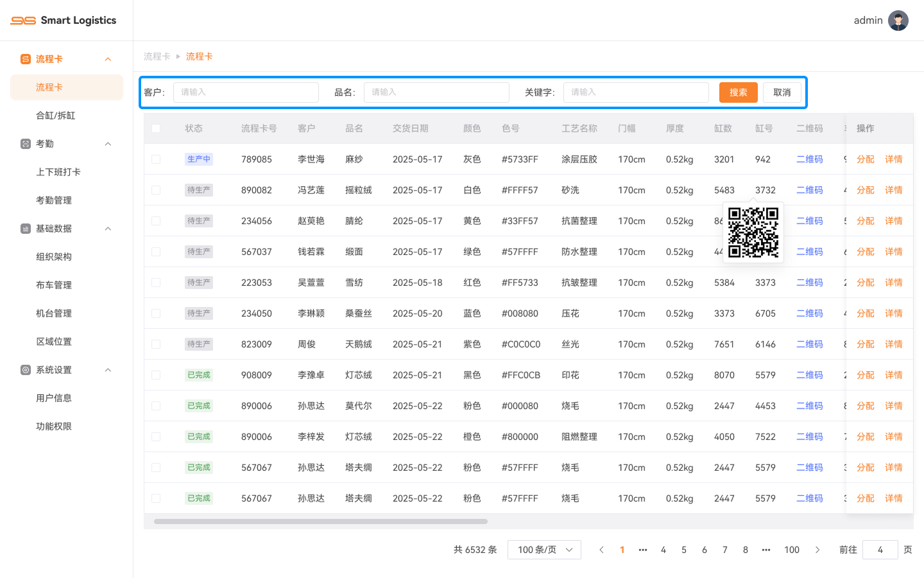924x578 pixels.
Task: Click the 系统设置 sidebar section icon
Action: [x=26, y=370]
